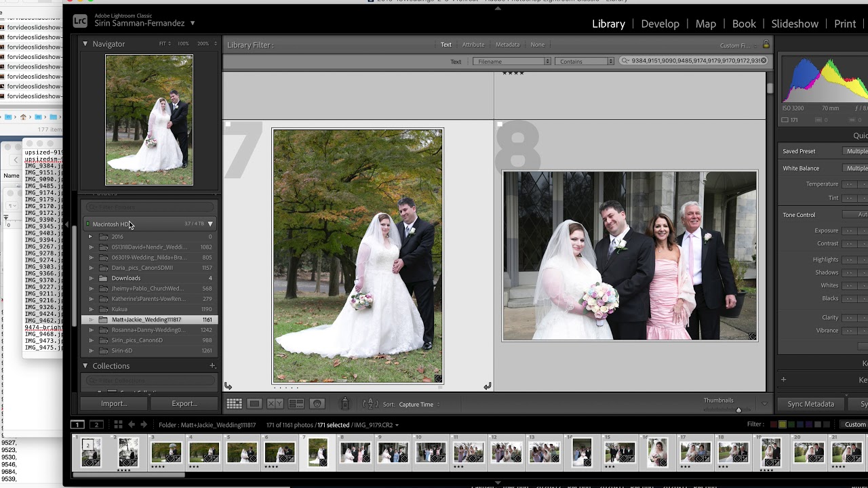Click badge icon on page 8 group photo

click(752, 336)
